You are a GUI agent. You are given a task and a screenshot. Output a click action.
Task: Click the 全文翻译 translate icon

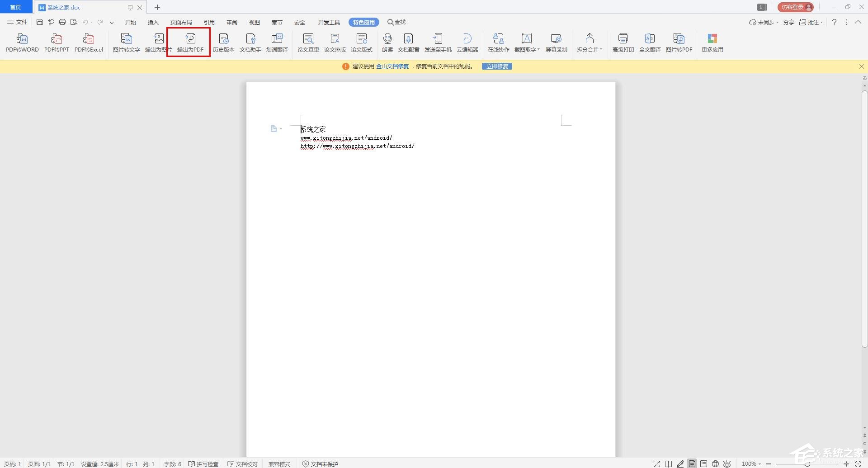[650, 43]
